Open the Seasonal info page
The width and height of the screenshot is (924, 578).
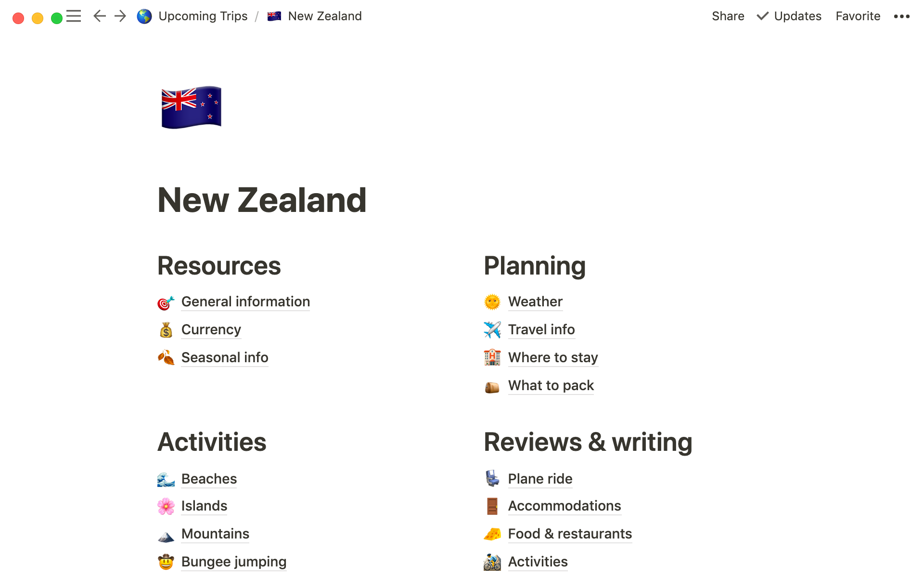click(224, 357)
